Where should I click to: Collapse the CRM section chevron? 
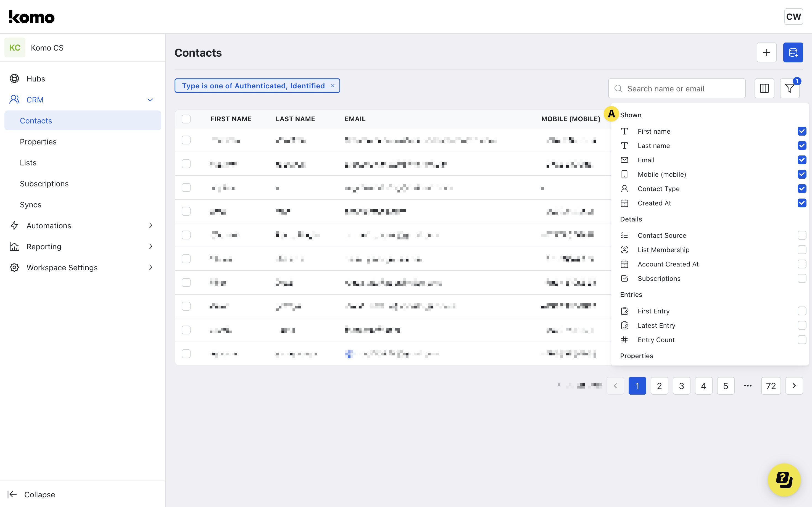(x=150, y=100)
